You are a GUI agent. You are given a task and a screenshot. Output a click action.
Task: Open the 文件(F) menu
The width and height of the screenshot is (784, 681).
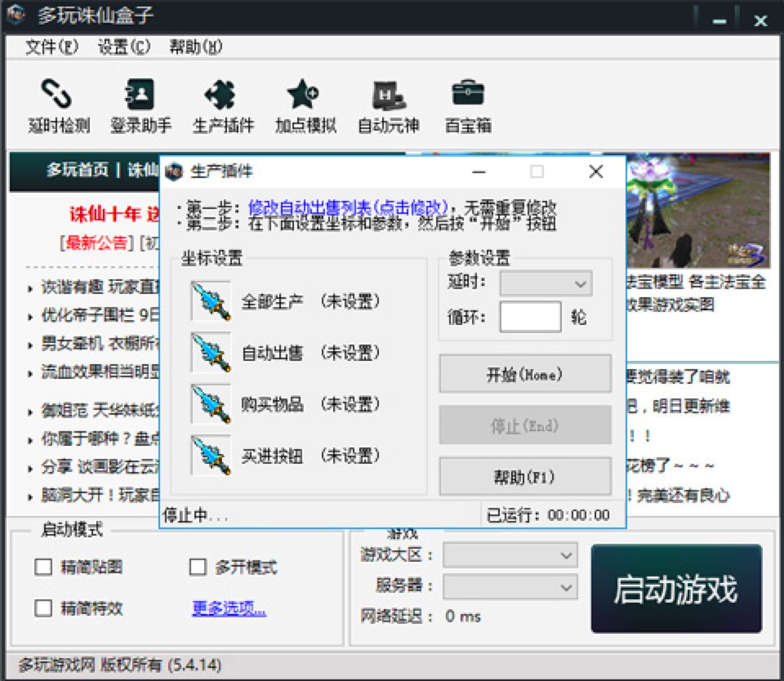click(51, 47)
